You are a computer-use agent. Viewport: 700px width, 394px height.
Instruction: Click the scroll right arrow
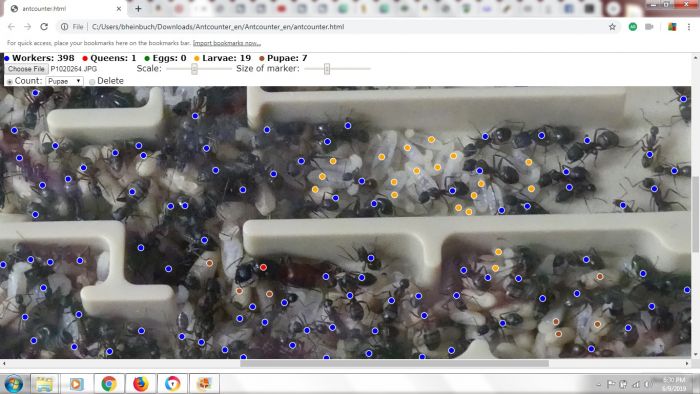click(687, 363)
